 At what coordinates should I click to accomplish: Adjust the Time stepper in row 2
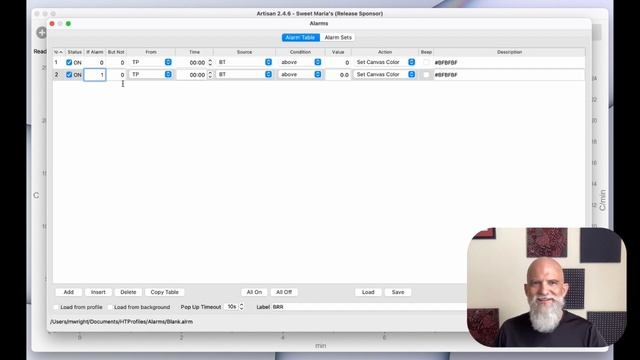click(210, 75)
